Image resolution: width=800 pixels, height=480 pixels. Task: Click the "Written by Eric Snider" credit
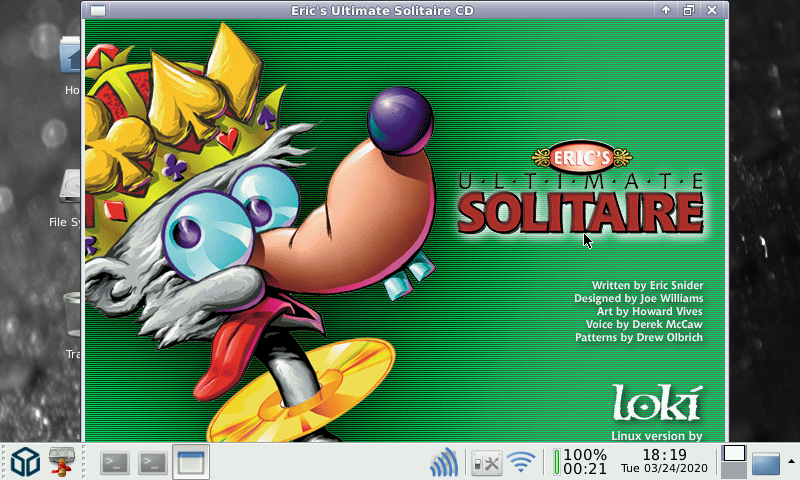tap(647, 286)
